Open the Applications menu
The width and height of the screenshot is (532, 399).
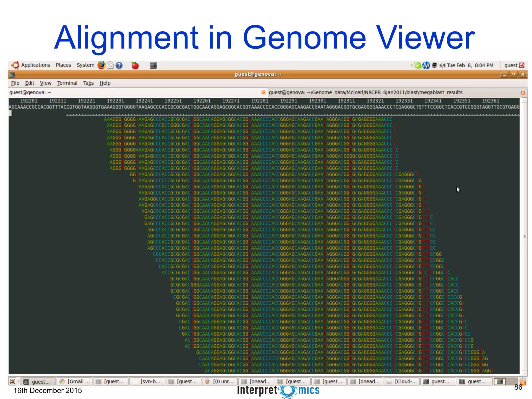[35, 65]
